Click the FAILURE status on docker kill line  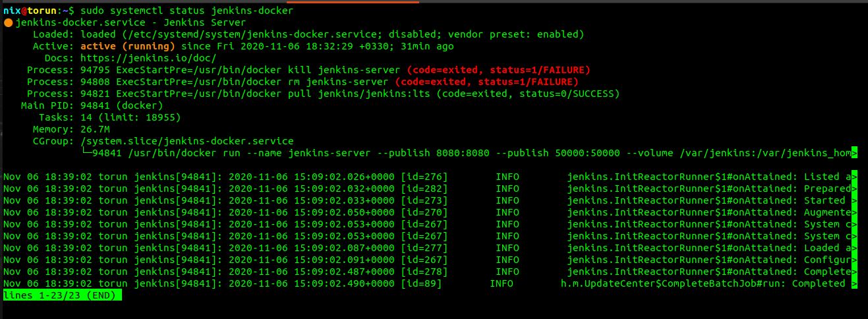point(499,71)
